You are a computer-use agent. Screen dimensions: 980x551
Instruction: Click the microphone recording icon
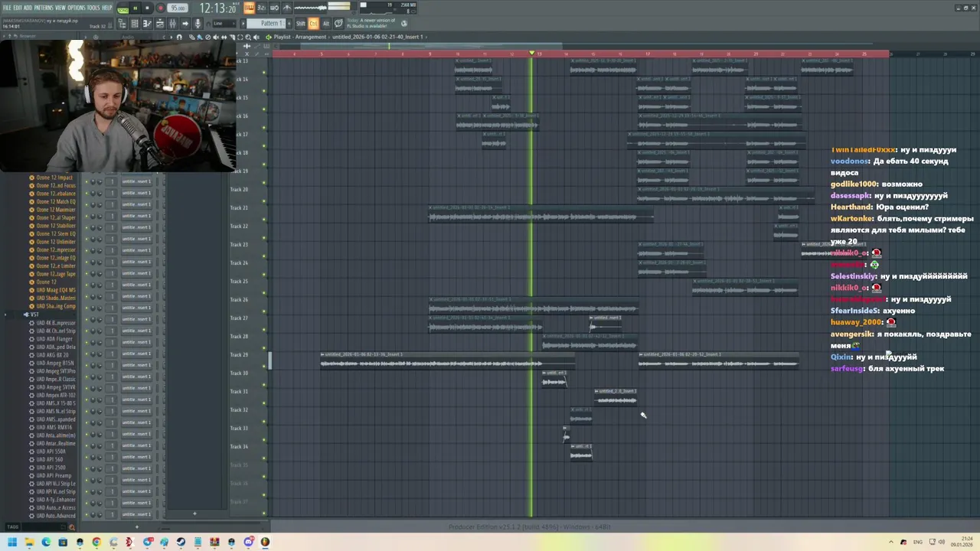(x=198, y=24)
